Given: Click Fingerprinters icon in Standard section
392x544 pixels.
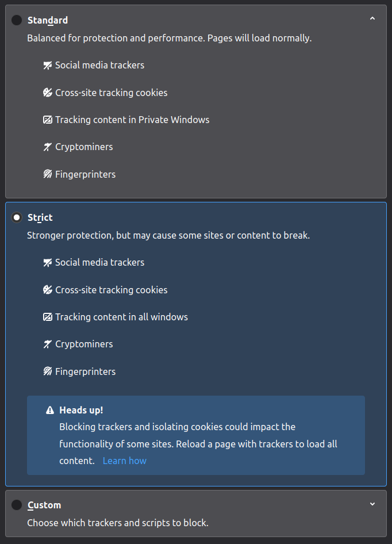Looking at the screenshot, I should point(48,174).
